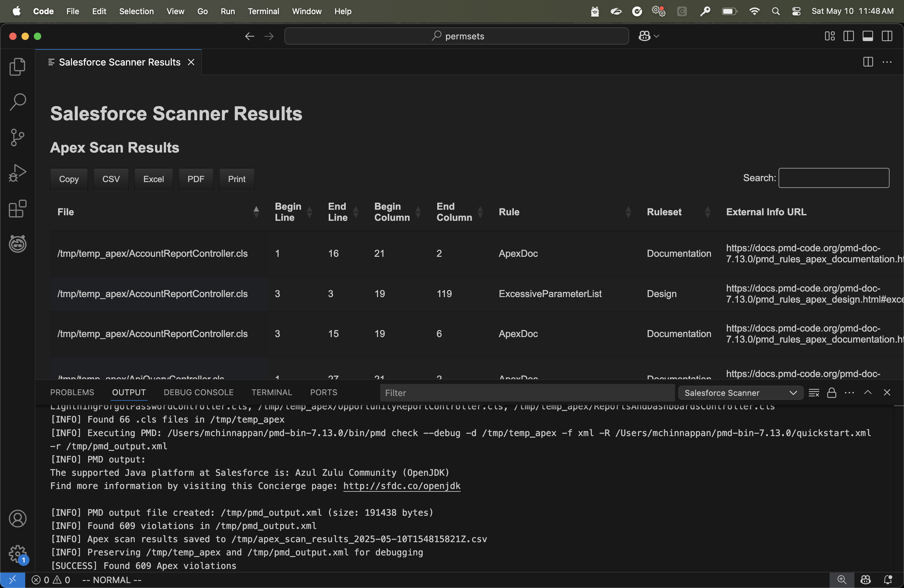Click the errors and warnings count in status bar

click(x=51, y=580)
